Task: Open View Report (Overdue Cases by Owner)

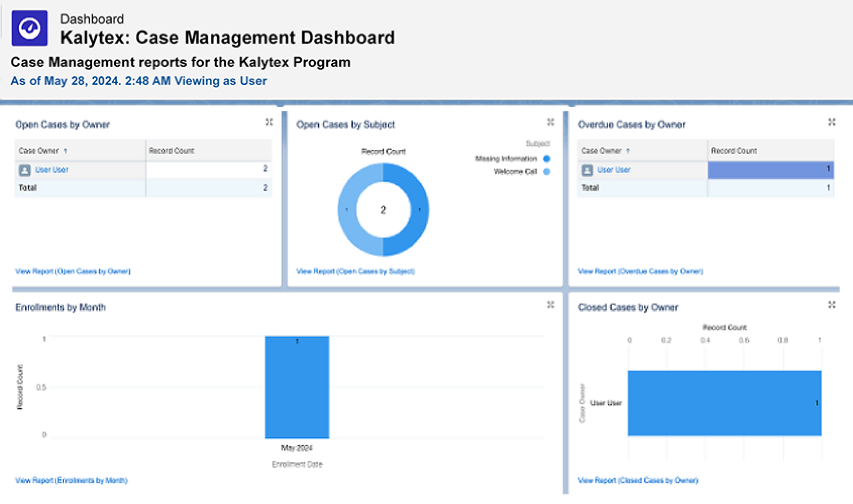Action: (640, 272)
